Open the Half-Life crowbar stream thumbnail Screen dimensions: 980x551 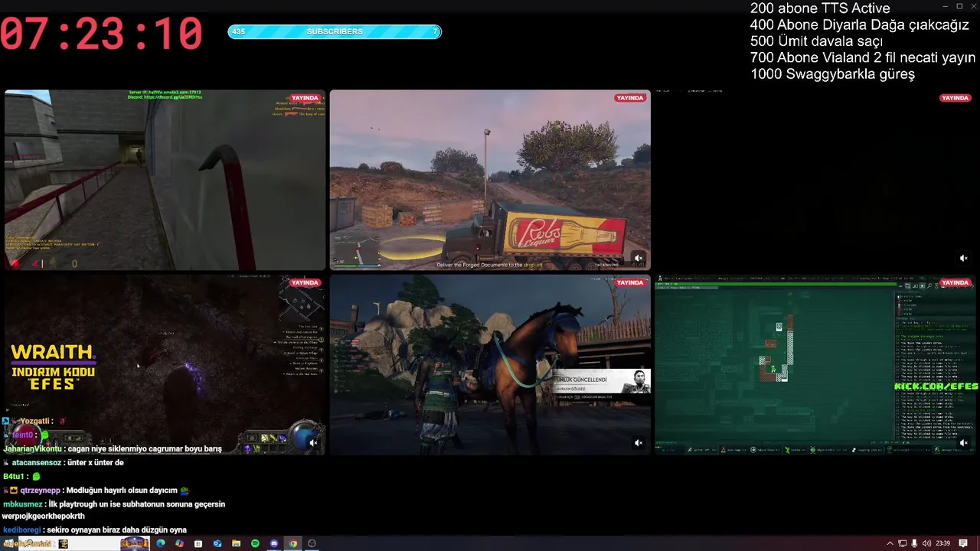click(165, 180)
